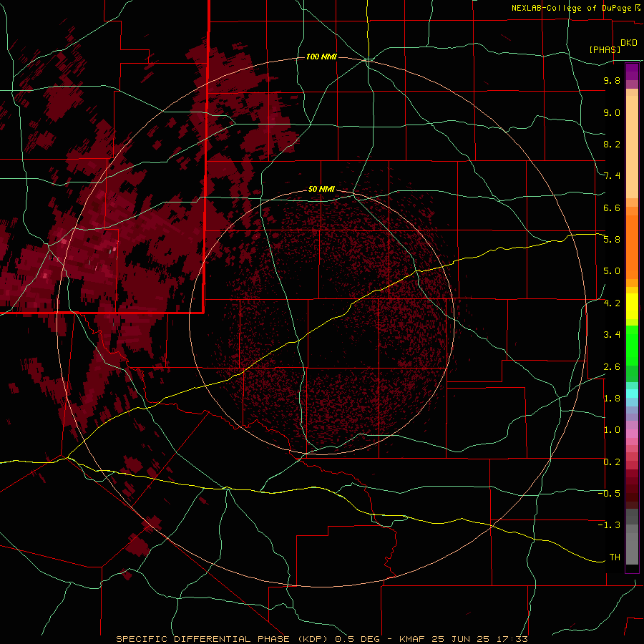
Task: Click the 9.8 value on the color scale
Action: point(612,80)
